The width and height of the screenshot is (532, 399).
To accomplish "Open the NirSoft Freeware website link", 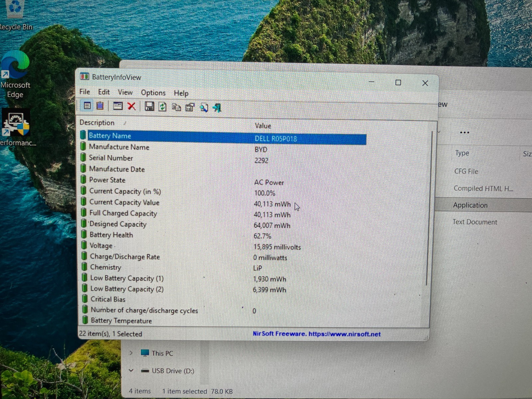I will coord(317,334).
